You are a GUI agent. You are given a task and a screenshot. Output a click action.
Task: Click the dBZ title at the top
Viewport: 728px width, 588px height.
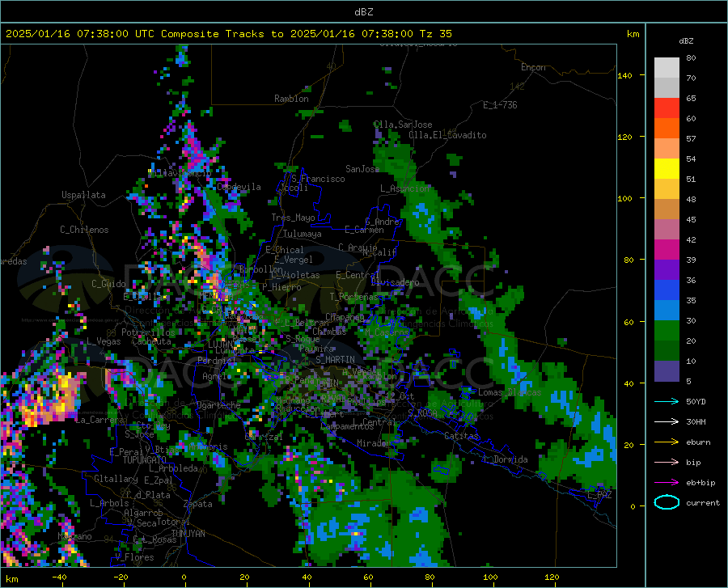[x=363, y=12]
